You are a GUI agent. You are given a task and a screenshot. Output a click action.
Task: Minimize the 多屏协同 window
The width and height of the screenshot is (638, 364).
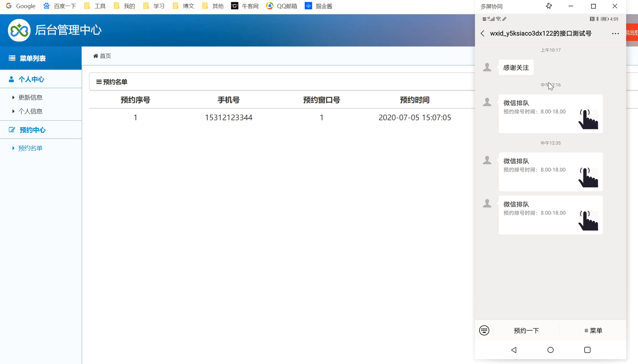coord(571,6)
